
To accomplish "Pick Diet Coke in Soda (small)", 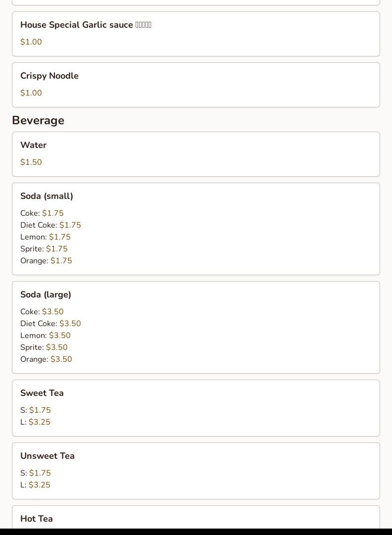I will pos(50,225).
